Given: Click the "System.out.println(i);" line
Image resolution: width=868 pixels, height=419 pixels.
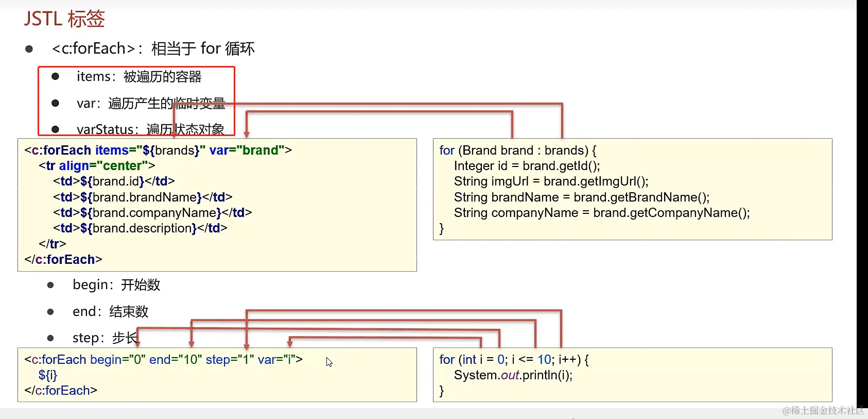Looking at the screenshot, I should click(x=513, y=375).
